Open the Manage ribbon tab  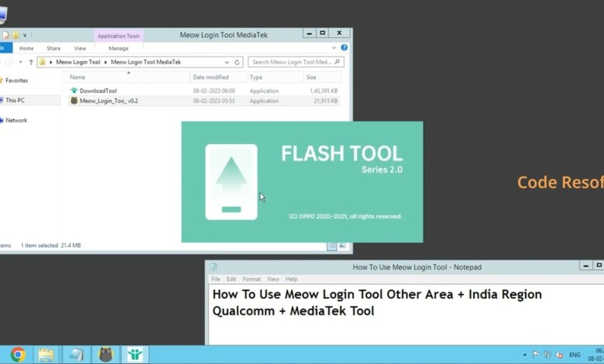[x=118, y=48]
